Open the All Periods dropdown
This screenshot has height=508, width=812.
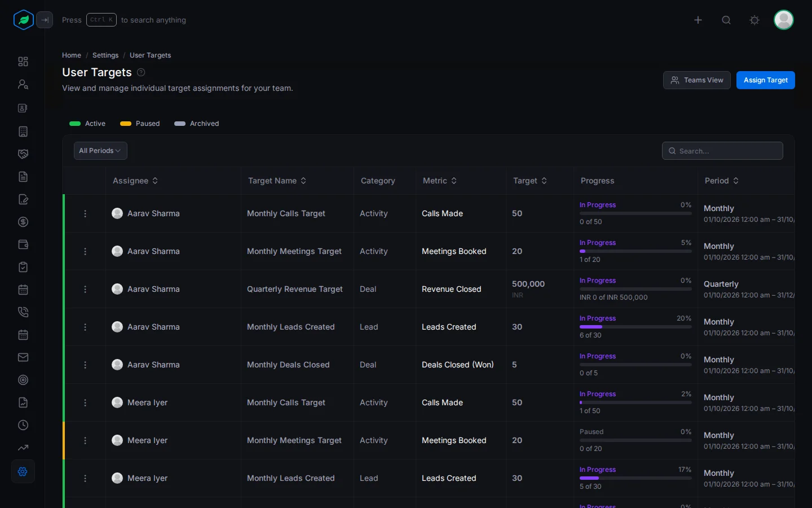pyautogui.click(x=100, y=151)
